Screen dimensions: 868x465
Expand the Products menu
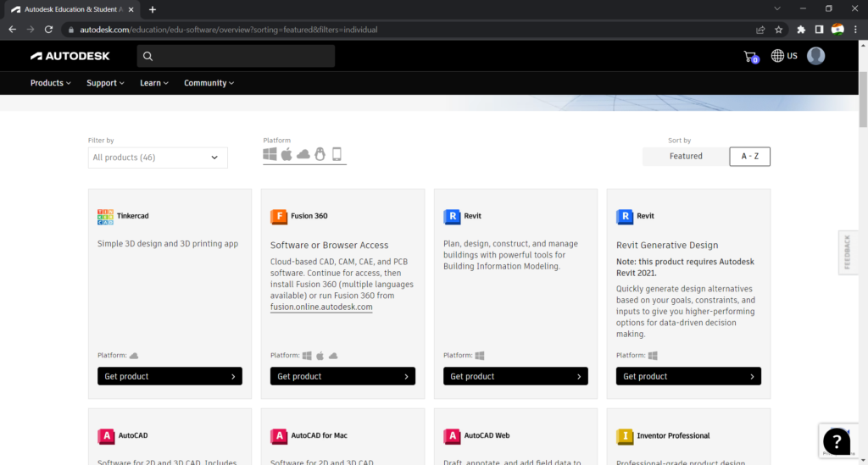coord(50,83)
